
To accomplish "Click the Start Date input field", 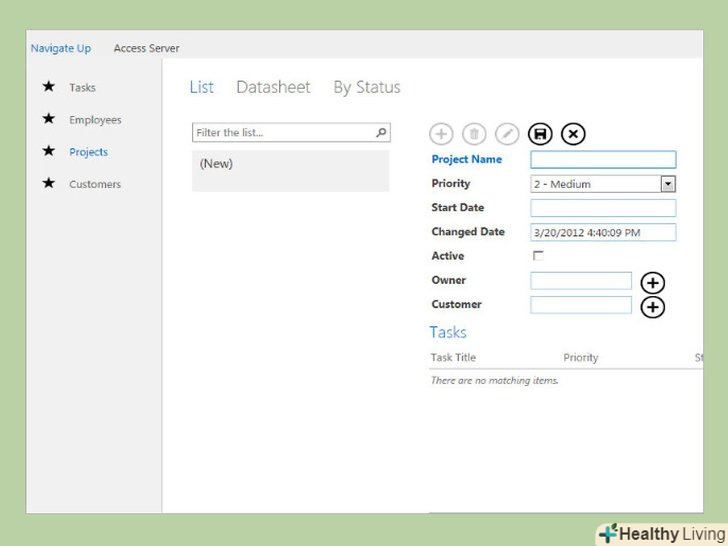I will pos(603,208).
